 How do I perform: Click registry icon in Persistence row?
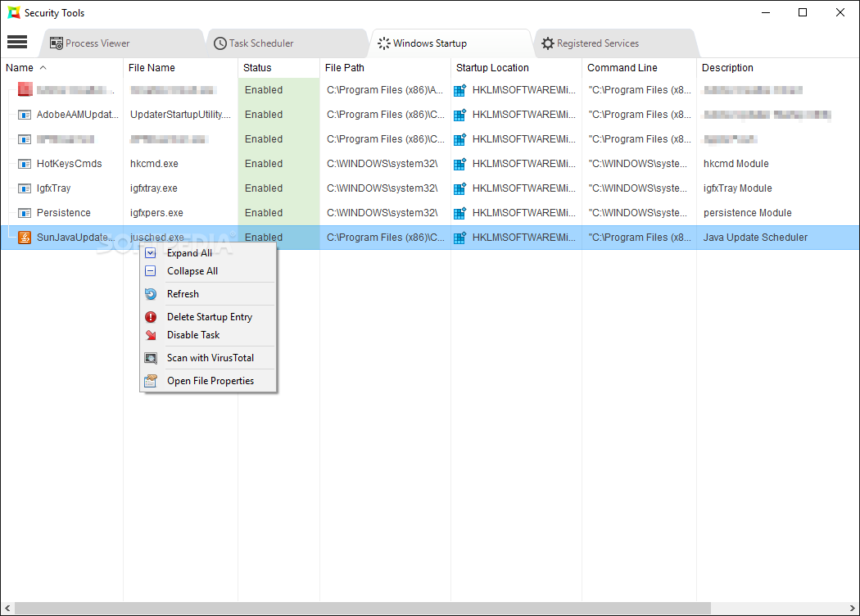coord(460,213)
